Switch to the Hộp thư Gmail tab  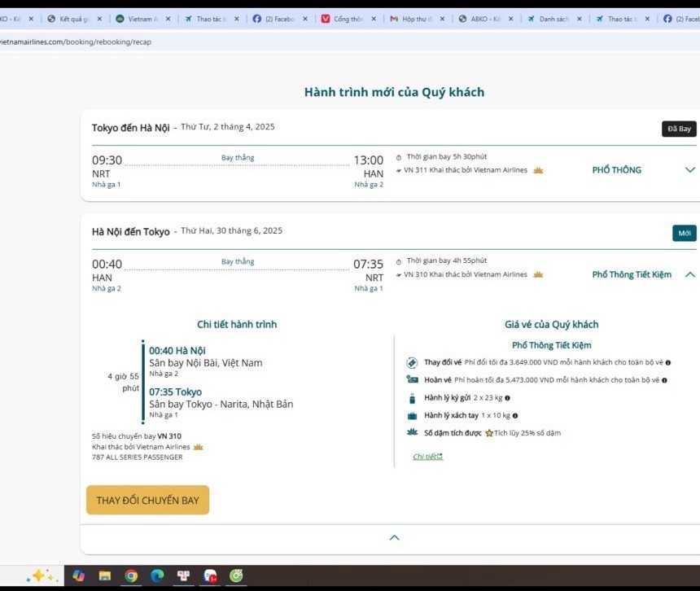click(x=415, y=19)
